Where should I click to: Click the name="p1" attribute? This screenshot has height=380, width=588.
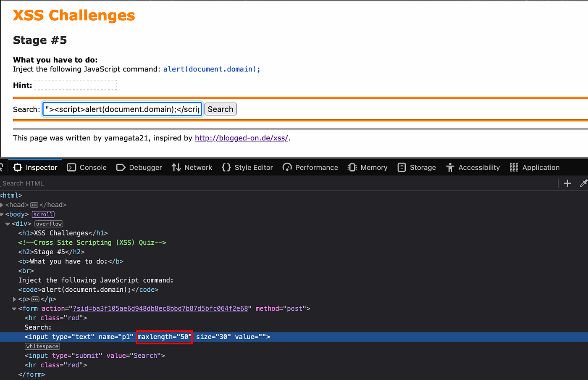pyautogui.click(x=116, y=337)
